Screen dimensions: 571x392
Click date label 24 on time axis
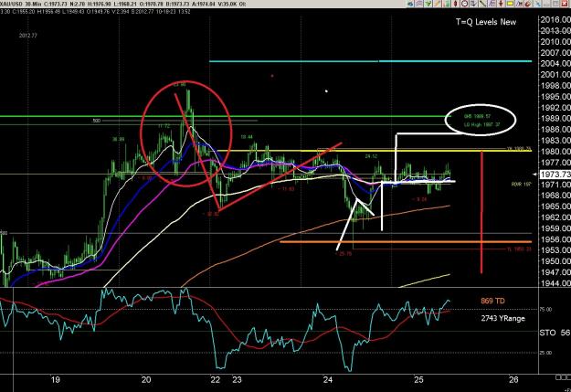coord(328,380)
